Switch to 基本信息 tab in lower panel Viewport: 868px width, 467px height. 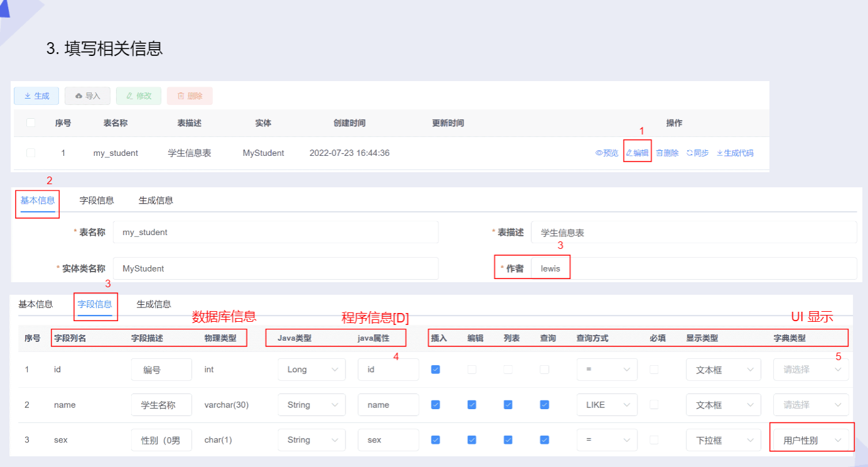36,304
